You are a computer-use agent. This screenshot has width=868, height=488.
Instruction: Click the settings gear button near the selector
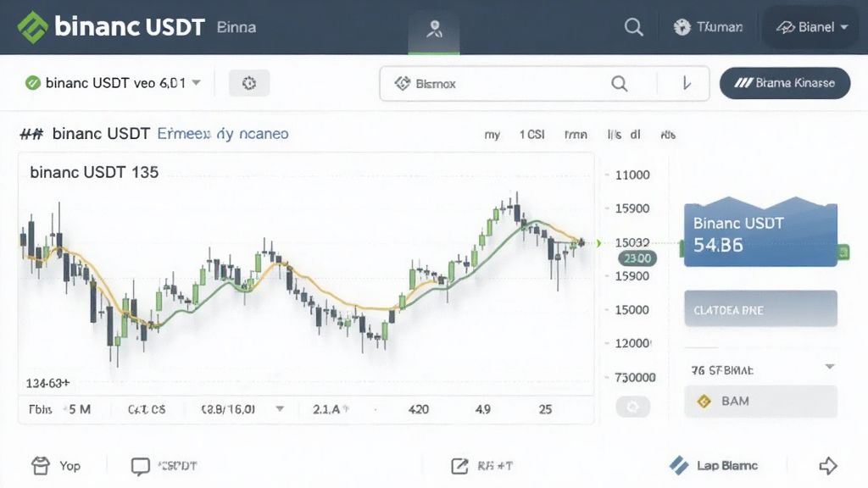(249, 83)
